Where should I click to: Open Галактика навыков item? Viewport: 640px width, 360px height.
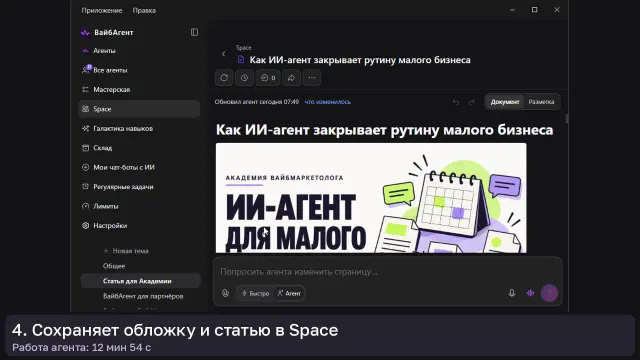click(x=139, y=129)
